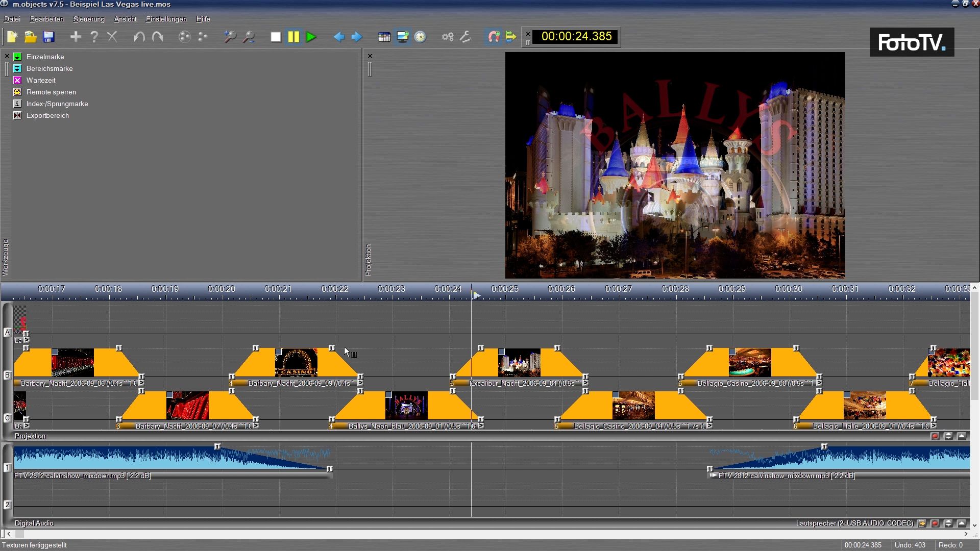Viewport: 980px width, 551px height.
Task: Select the Barbary_Nacht_2006-09_07 clip thumbnail
Action: 187,406
